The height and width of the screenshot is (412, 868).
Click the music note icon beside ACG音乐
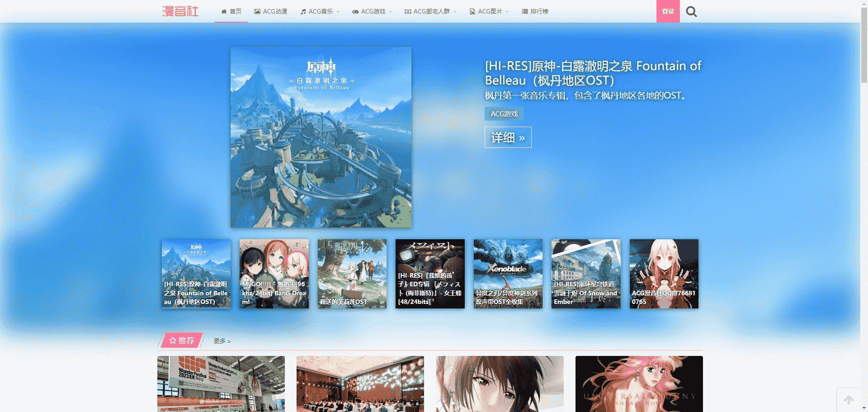(303, 11)
